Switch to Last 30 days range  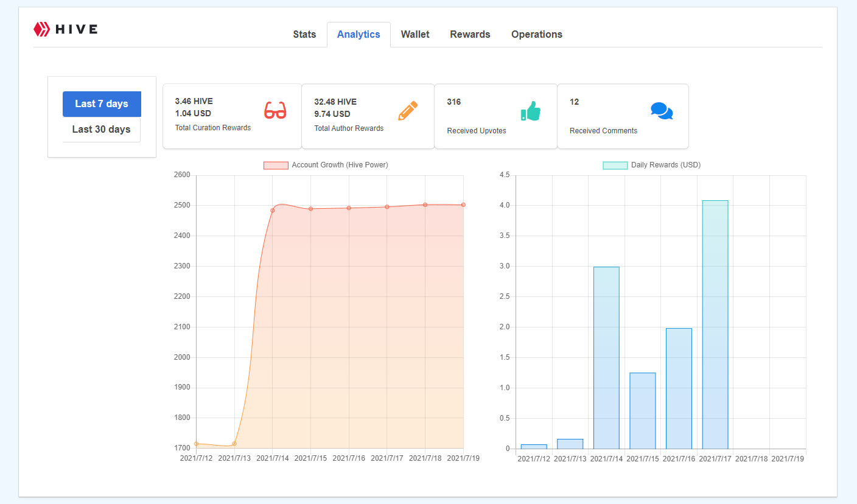coord(102,130)
